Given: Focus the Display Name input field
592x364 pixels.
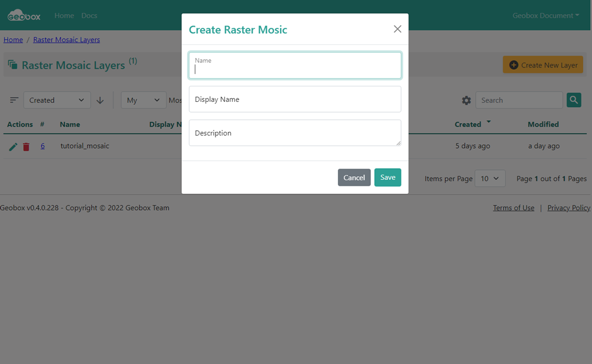Looking at the screenshot, I should tap(295, 99).
